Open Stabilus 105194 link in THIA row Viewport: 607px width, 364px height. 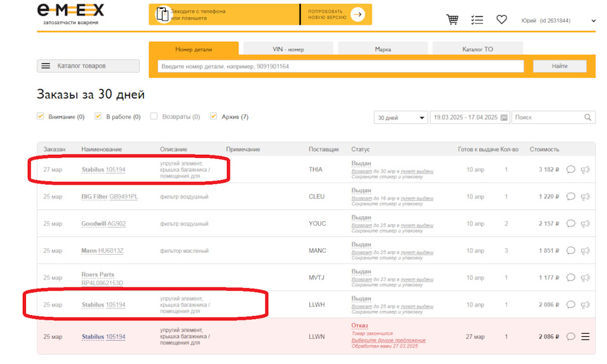point(103,169)
